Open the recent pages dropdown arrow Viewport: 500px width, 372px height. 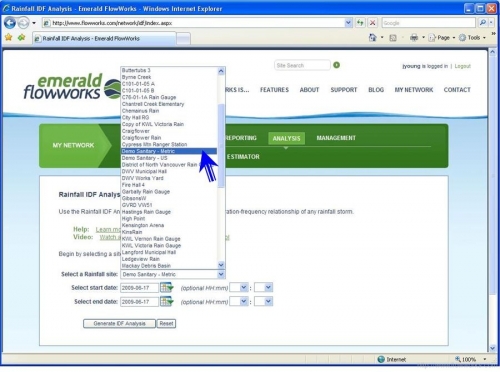click(x=34, y=23)
